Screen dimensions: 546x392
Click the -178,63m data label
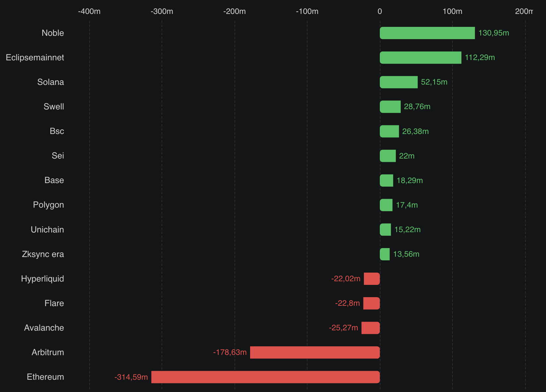tap(230, 353)
